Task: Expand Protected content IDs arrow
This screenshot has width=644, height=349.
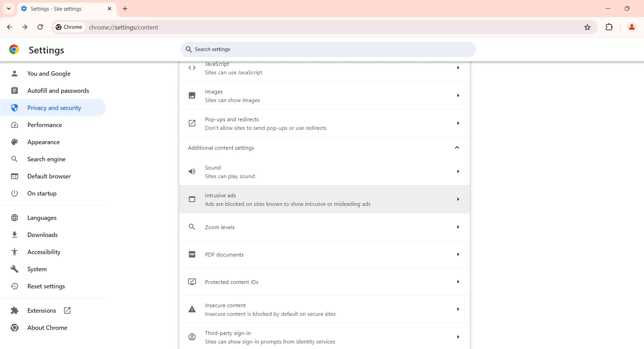Action: pyautogui.click(x=458, y=282)
